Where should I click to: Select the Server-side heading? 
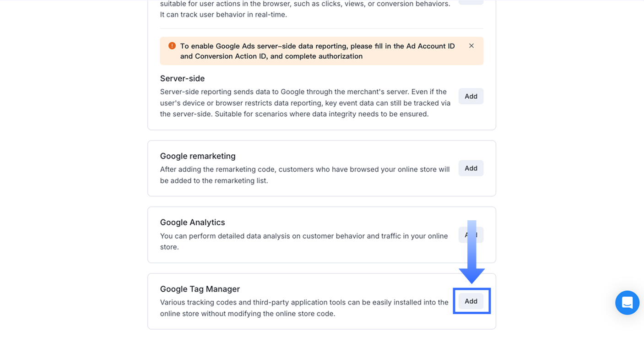(x=182, y=78)
